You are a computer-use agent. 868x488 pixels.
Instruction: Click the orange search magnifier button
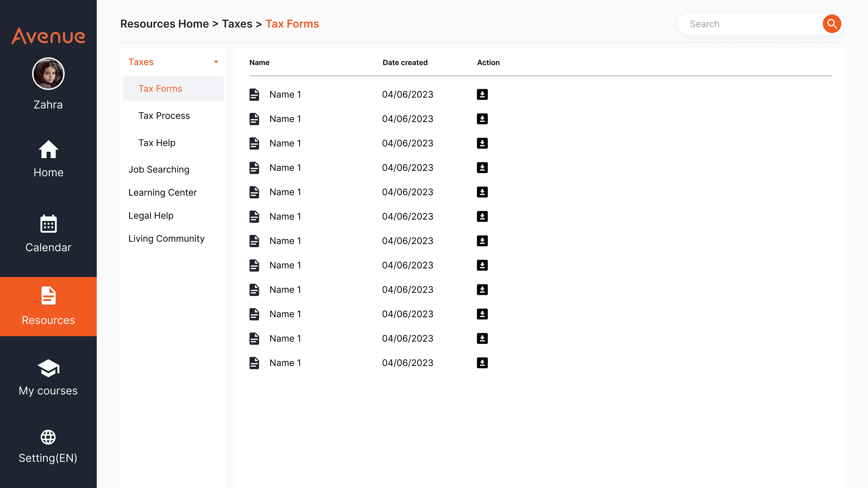coord(832,24)
